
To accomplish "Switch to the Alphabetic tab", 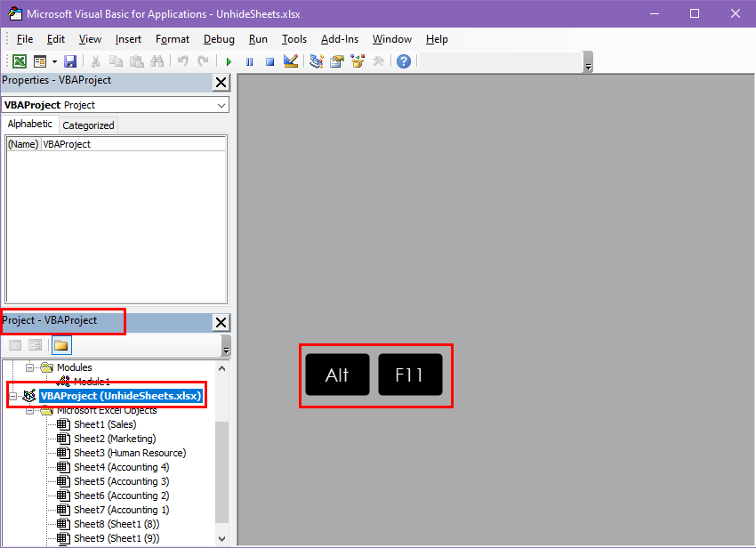I will (x=30, y=124).
